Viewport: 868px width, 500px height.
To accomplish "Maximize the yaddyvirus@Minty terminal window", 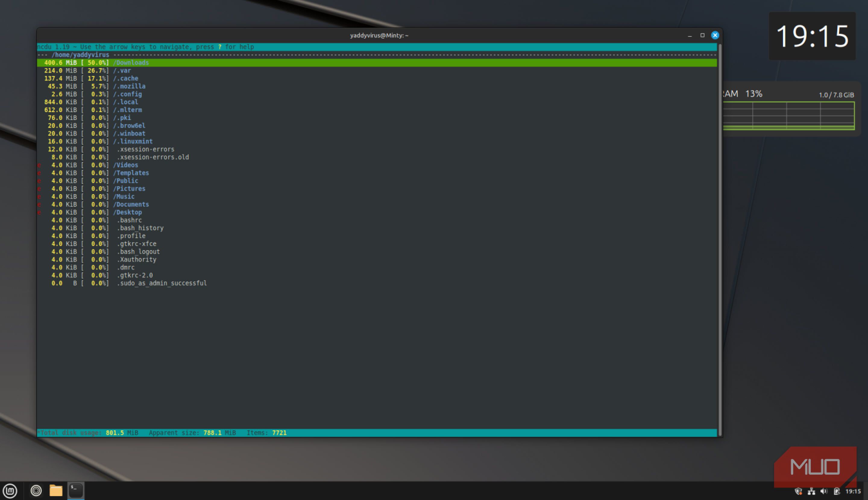I will point(702,35).
